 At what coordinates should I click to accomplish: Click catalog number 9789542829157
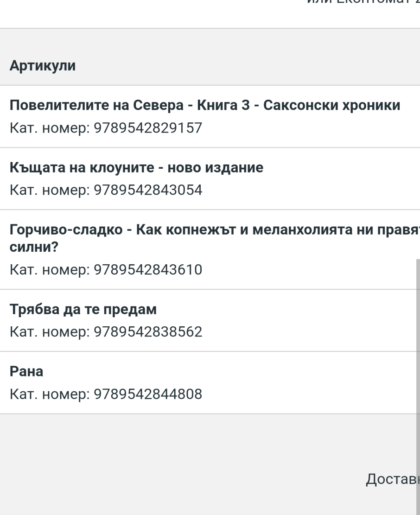(x=148, y=127)
